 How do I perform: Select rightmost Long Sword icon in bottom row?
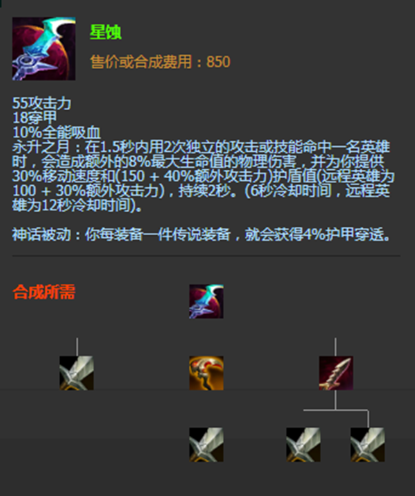click(x=368, y=445)
